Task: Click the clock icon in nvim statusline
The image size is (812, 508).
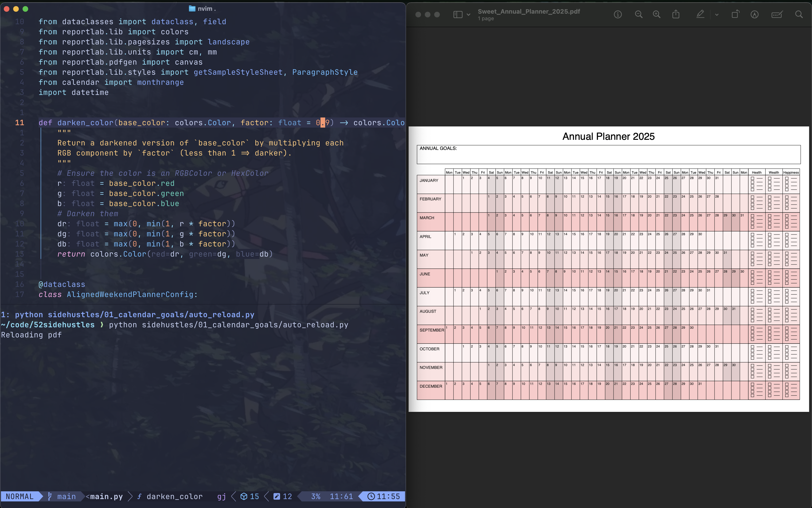Action: click(371, 496)
